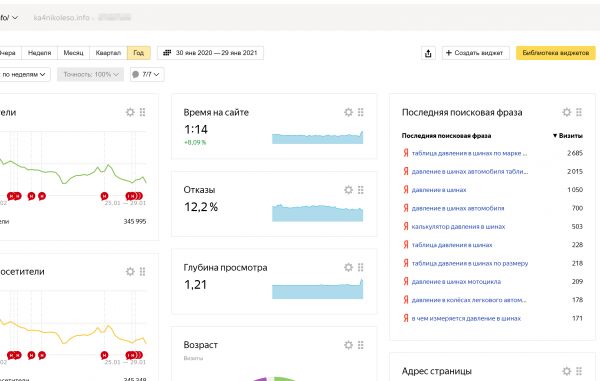Click the export share icon button
600x381 pixels.
point(428,53)
